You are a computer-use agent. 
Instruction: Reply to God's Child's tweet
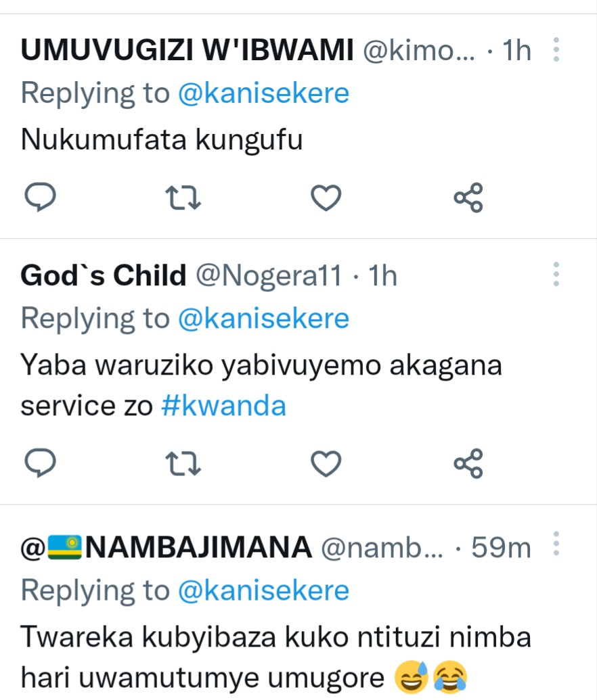pos(39,463)
